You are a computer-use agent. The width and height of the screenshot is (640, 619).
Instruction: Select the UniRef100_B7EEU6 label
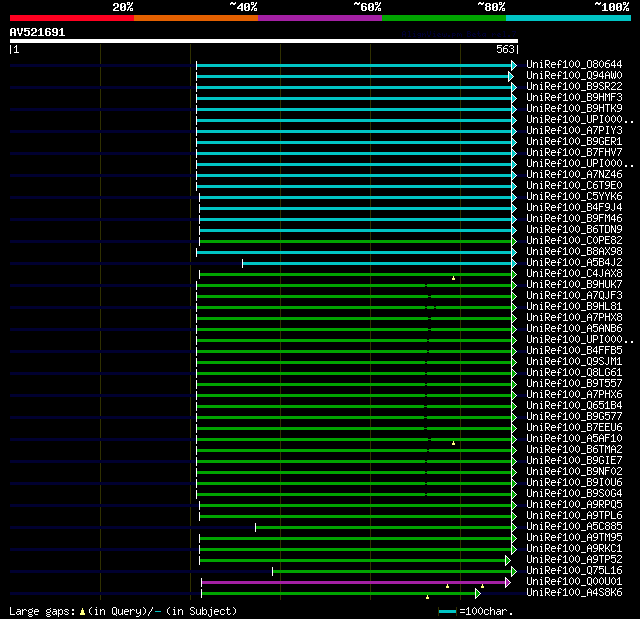(574, 428)
